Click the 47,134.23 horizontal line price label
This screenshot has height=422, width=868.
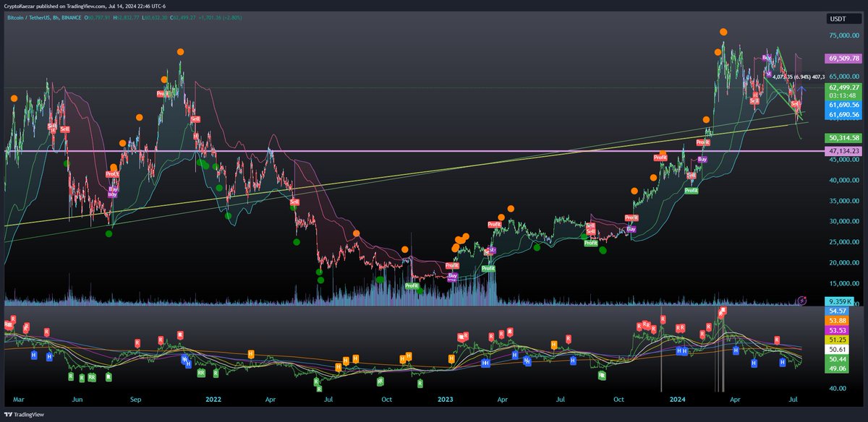coord(843,151)
